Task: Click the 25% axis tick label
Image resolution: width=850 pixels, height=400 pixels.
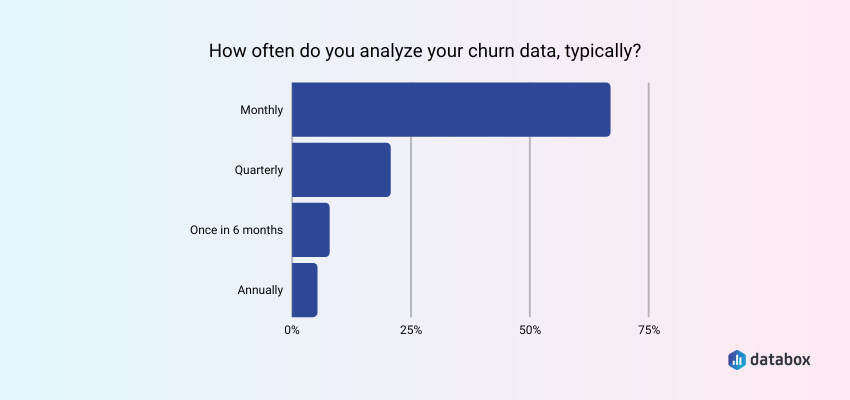Action: coord(411,330)
